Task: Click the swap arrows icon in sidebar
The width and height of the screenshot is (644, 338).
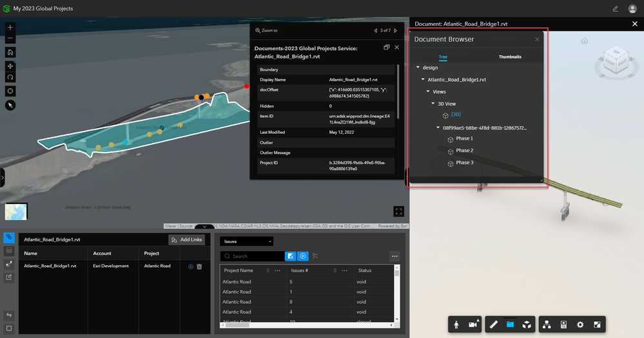Action: 9,315
